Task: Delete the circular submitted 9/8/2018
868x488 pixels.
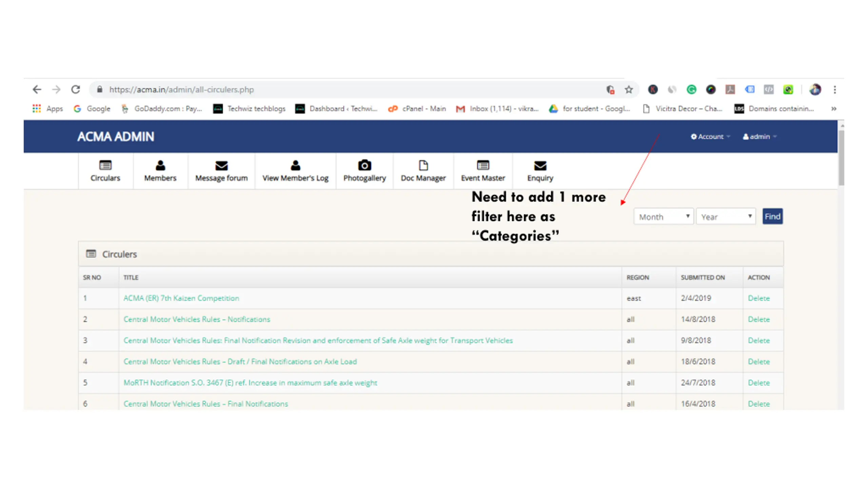Action: (x=759, y=340)
